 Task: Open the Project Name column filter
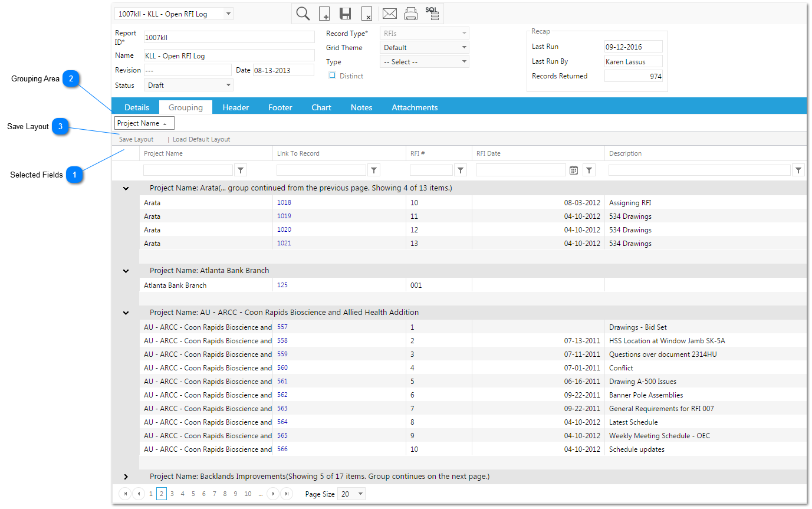241,170
